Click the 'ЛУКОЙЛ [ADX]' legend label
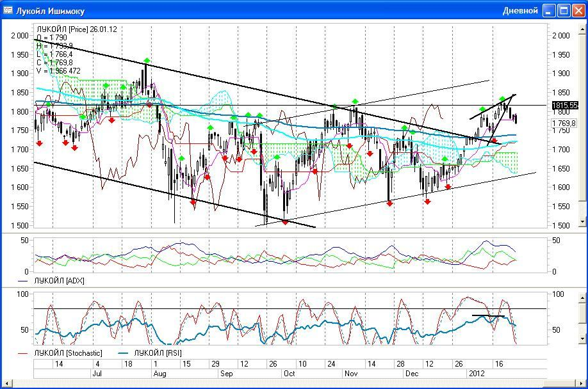 point(59,281)
